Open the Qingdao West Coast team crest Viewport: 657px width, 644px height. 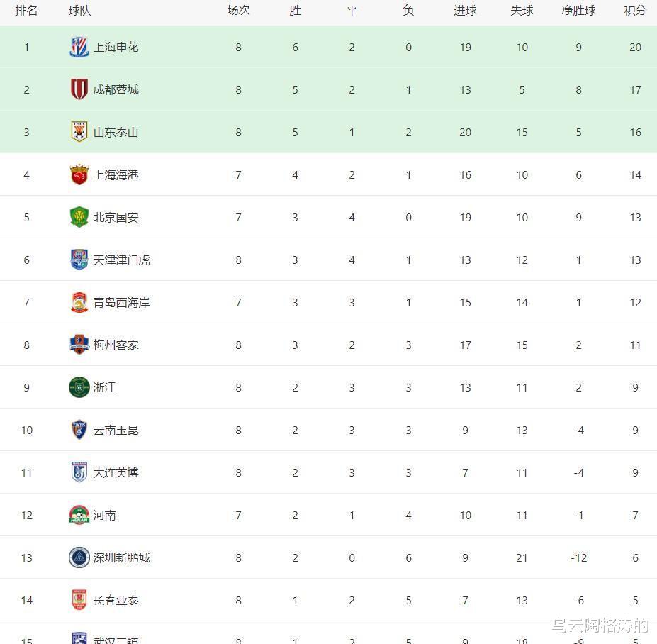[x=79, y=302]
